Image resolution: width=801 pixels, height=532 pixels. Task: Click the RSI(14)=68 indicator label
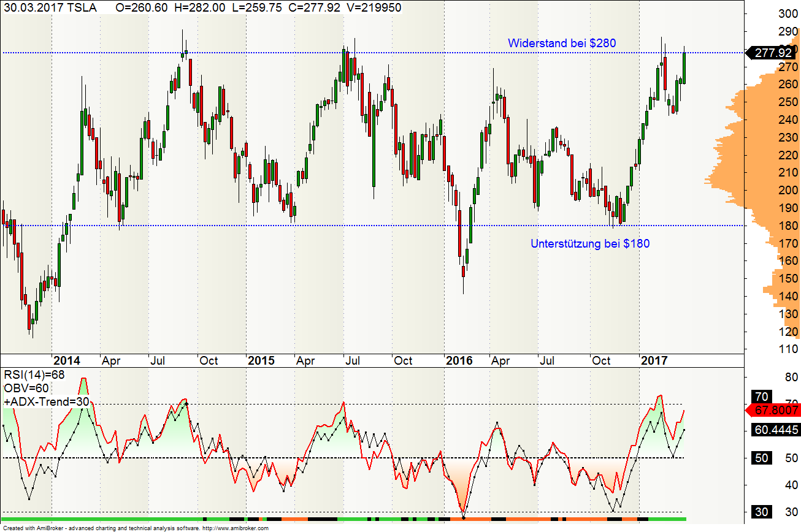tap(34, 374)
